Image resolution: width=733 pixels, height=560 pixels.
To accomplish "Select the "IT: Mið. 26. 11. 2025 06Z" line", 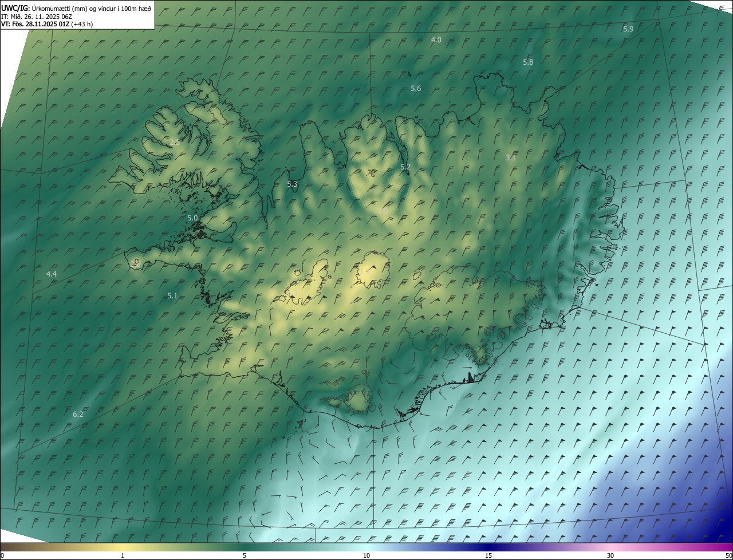I will (36, 16).
